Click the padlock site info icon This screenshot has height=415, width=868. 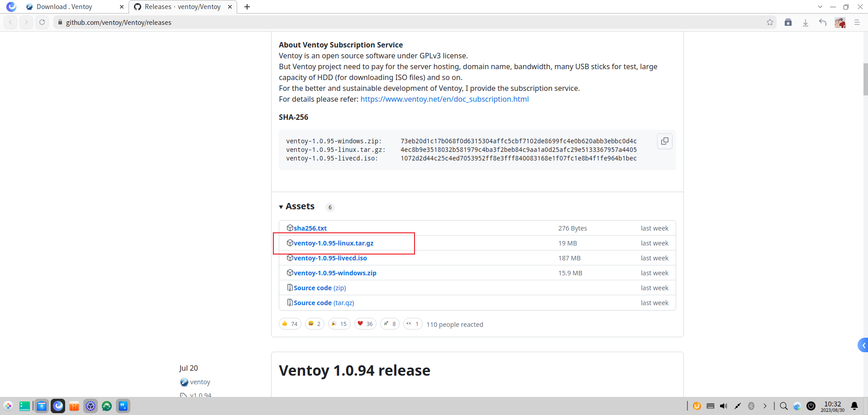click(60, 22)
